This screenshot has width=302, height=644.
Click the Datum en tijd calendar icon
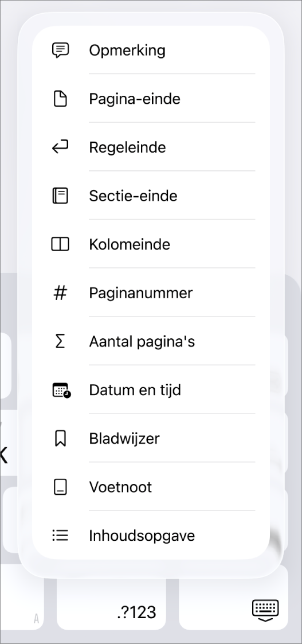(61, 390)
